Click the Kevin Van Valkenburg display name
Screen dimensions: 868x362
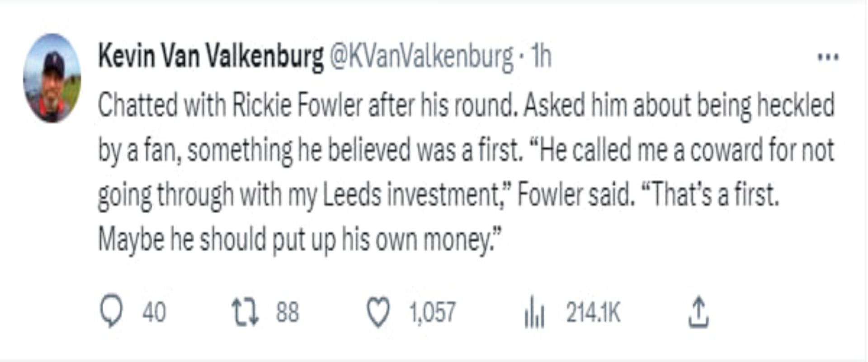coord(211,57)
